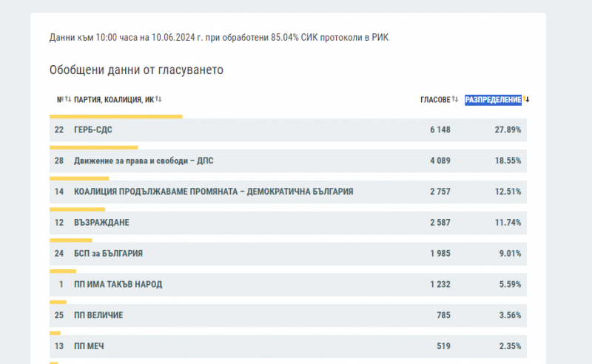
Task: Select the ВЪЗРАЖДАНЕ party name
Action: (x=101, y=223)
